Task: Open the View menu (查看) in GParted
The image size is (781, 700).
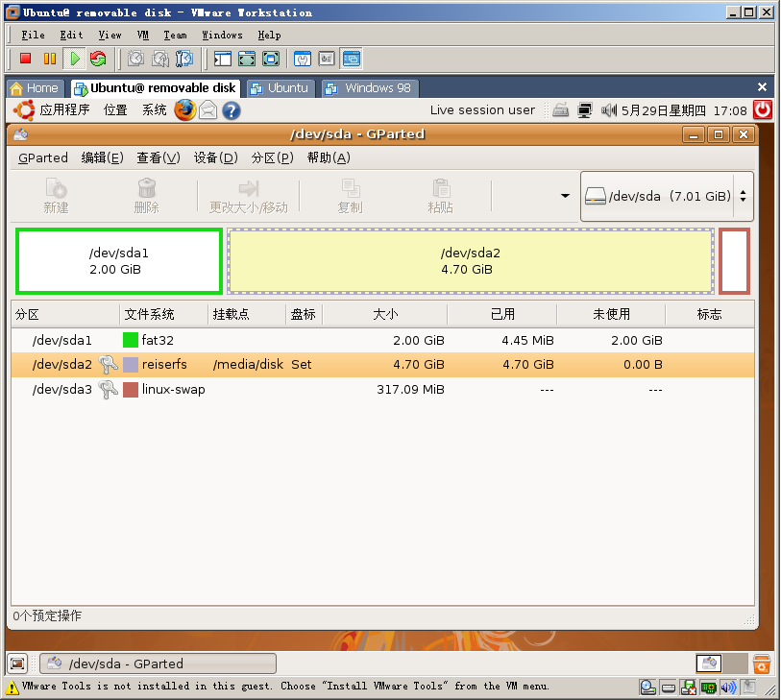Action: pos(159,157)
